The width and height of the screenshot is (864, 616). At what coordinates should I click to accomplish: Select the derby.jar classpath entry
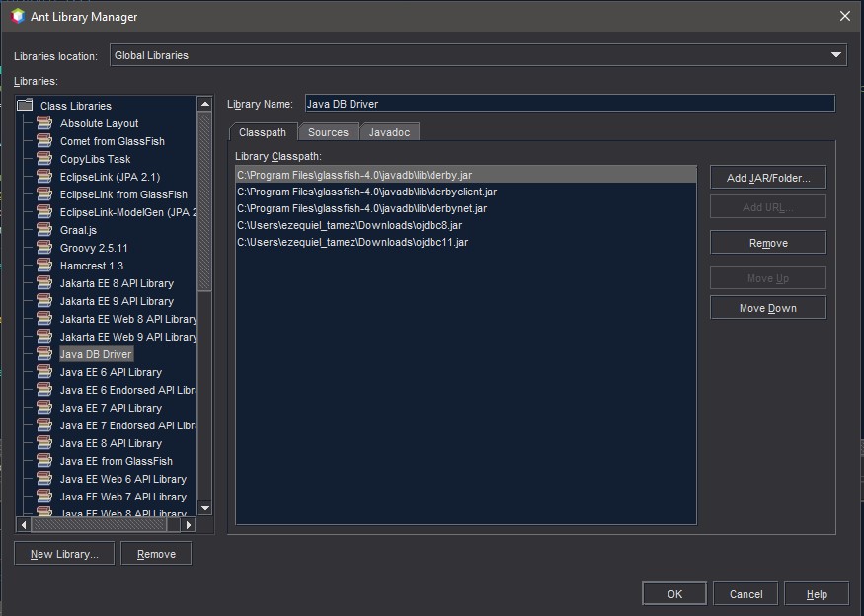pos(466,175)
